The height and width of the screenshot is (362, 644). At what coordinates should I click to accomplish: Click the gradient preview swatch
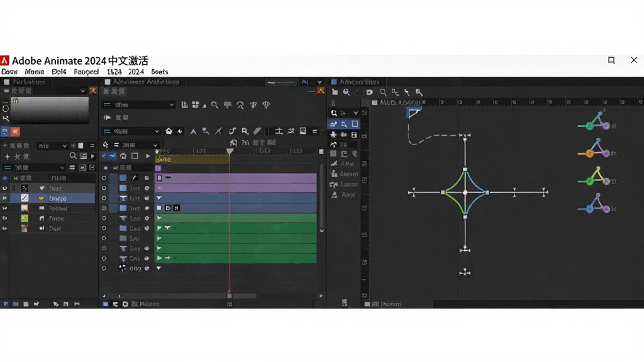click(x=49, y=110)
